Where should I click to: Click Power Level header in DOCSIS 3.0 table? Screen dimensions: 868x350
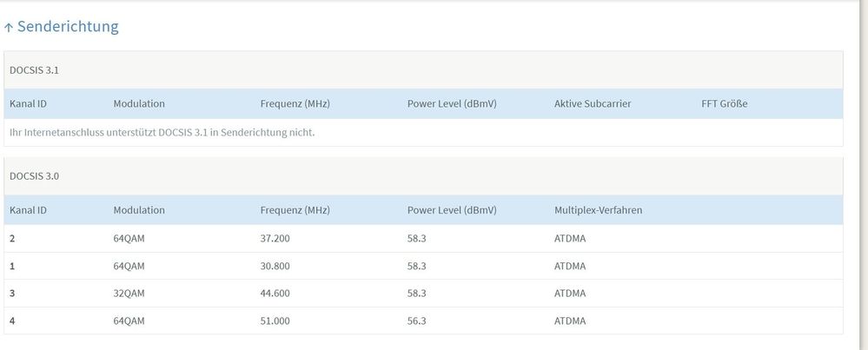pos(451,210)
